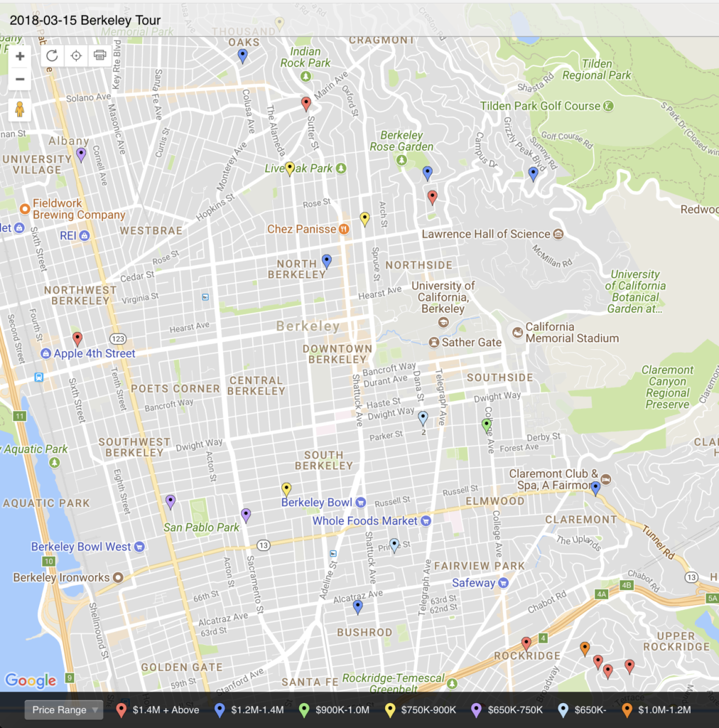Click the 'Claremont Canyon Regional Preserve' label

(668, 387)
